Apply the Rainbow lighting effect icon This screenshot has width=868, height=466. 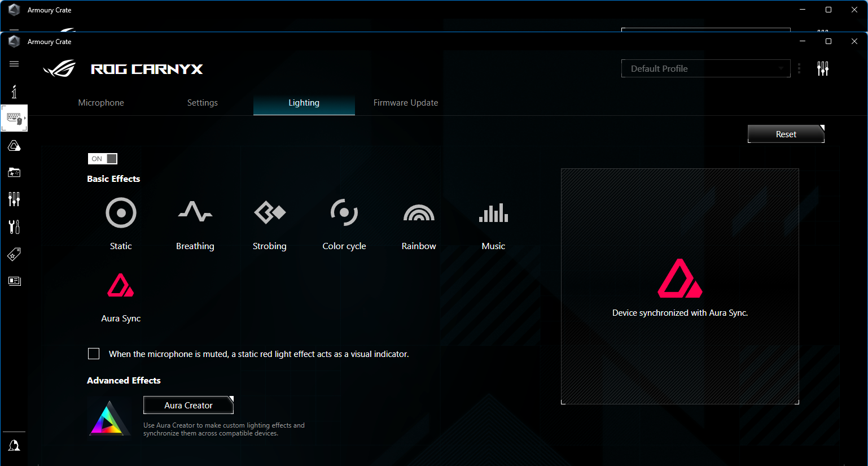[419, 213]
